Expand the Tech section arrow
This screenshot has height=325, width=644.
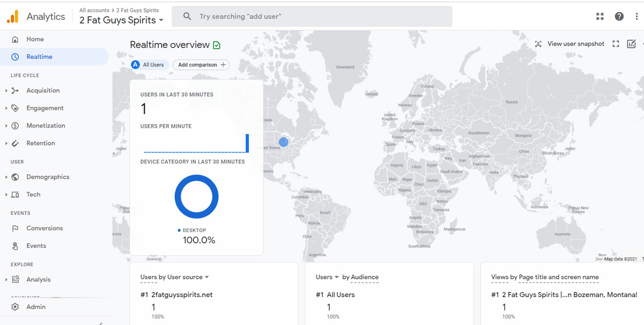pos(6,194)
